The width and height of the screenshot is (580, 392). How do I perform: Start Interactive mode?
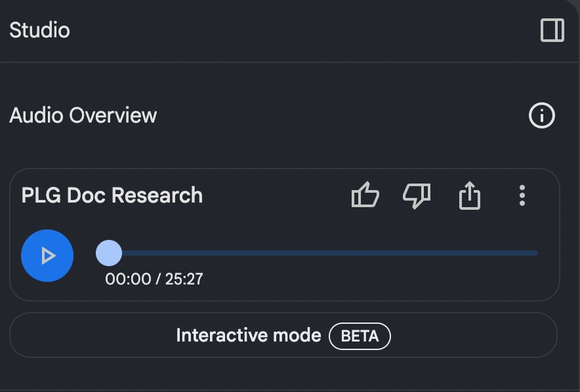click(x=283, y=336)
